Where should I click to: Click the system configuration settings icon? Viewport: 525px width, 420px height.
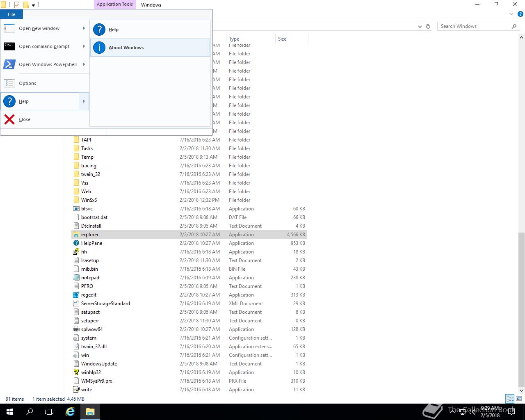(76, 338)
